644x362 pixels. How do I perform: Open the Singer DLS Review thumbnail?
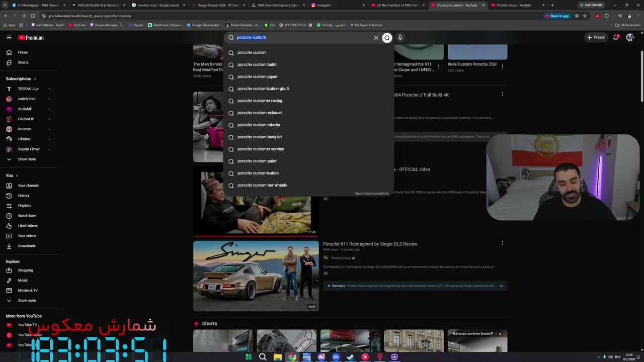pyautogui.click(x=256, y=276)
